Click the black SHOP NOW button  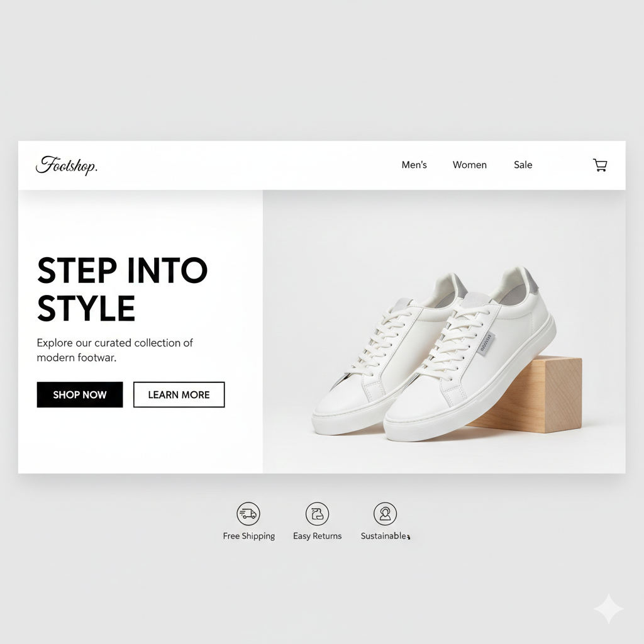(x=80, y=395)
